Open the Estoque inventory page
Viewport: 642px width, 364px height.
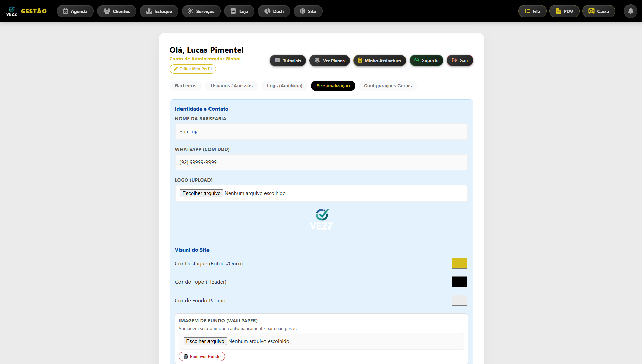(159, 11)
